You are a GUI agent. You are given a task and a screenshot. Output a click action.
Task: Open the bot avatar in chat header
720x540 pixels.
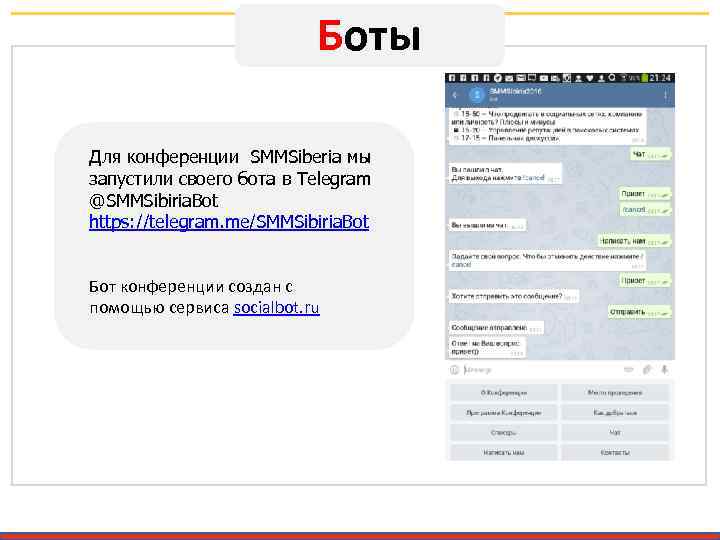pyautogui.click(x=477, y=95)
